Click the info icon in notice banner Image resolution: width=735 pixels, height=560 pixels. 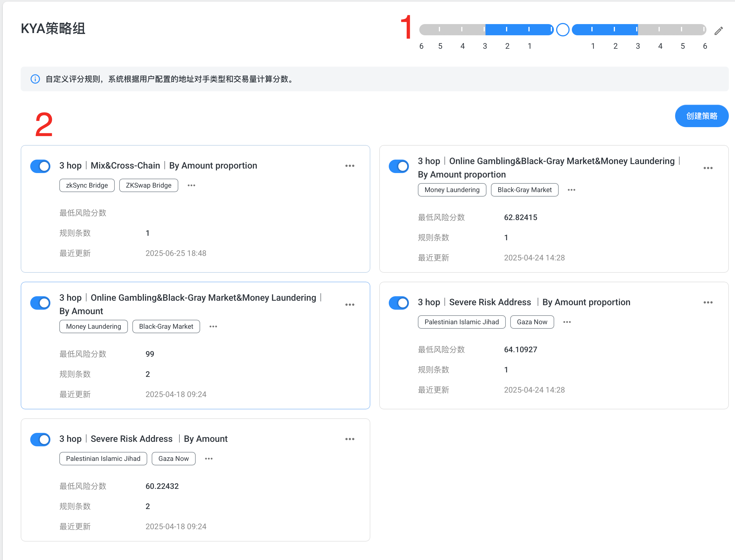[35, 79]
